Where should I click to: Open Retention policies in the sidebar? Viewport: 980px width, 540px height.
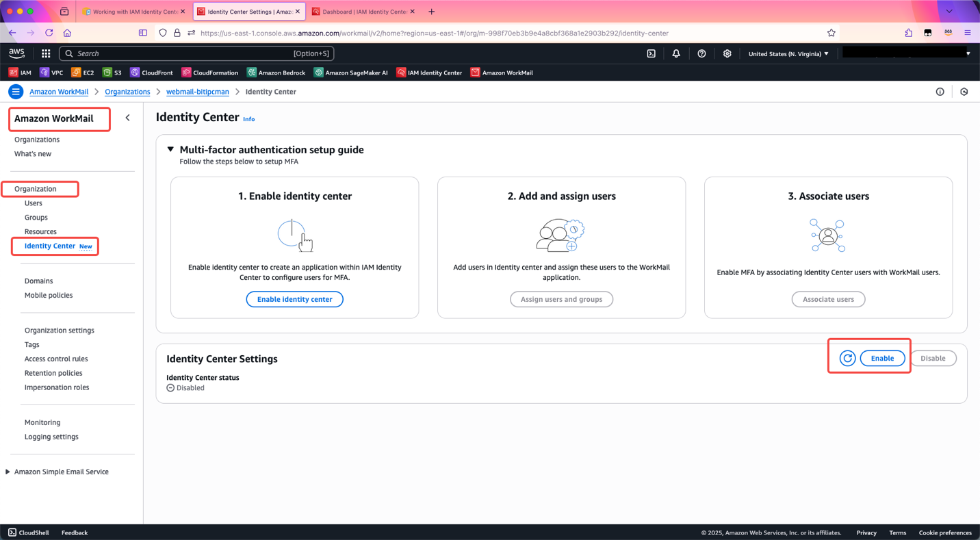pyautogui.click(x=53, y=374)
